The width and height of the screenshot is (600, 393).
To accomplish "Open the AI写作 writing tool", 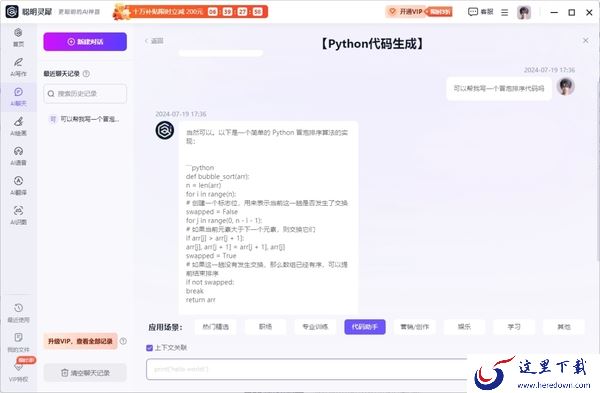I will (x=18, y=67).
